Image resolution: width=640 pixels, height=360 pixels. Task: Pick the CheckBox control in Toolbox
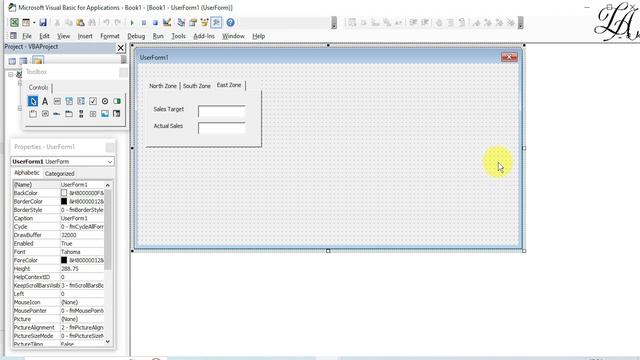[x=93, y=101]
